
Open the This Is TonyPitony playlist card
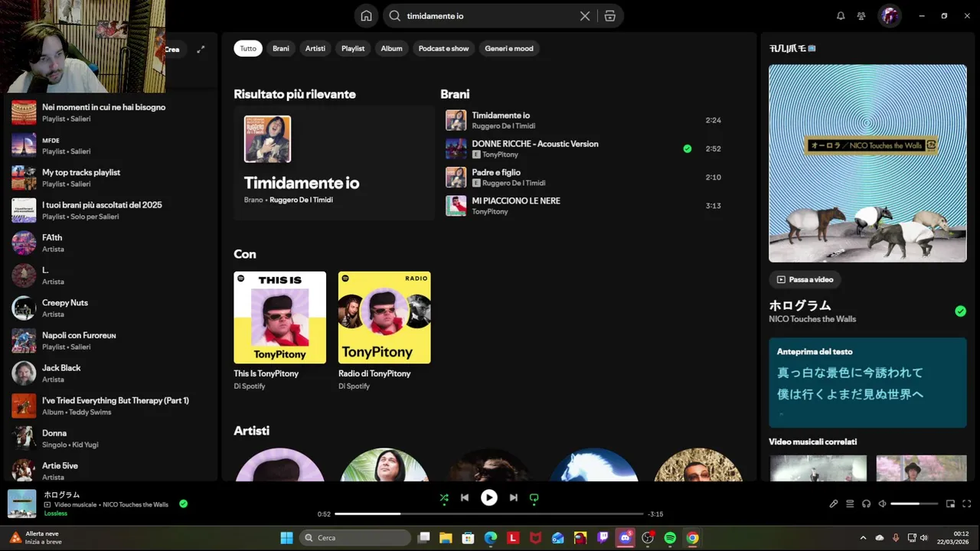(279, 331)
